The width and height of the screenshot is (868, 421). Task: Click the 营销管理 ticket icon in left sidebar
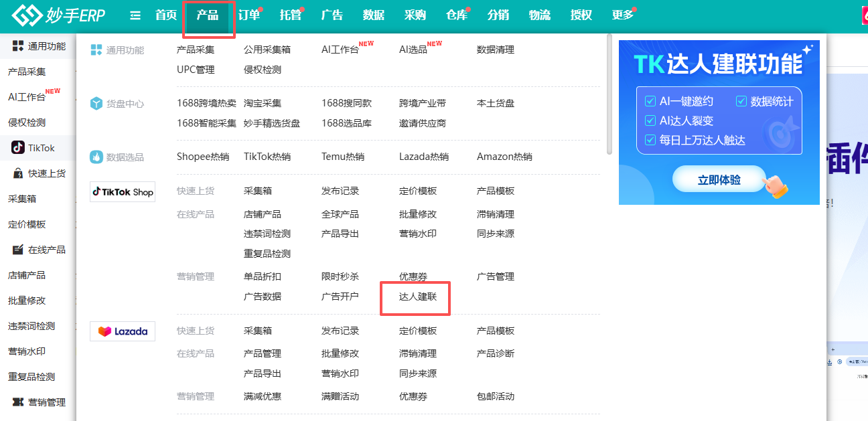click(x=18, y=402)
